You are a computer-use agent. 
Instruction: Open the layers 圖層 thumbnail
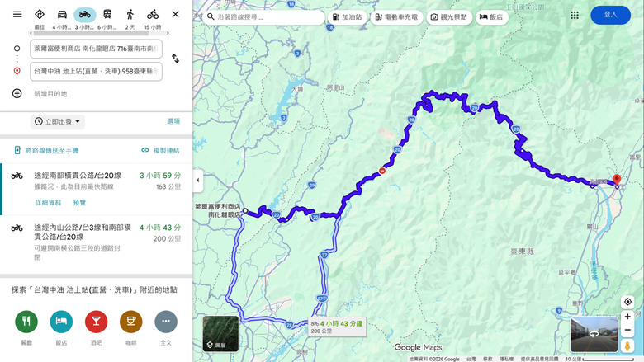coord(220,333)
